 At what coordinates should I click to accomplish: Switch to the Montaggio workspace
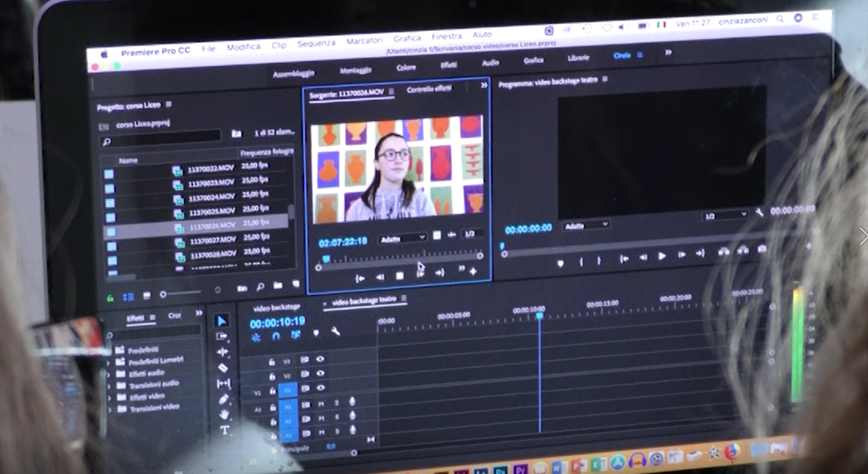point(355,70)
